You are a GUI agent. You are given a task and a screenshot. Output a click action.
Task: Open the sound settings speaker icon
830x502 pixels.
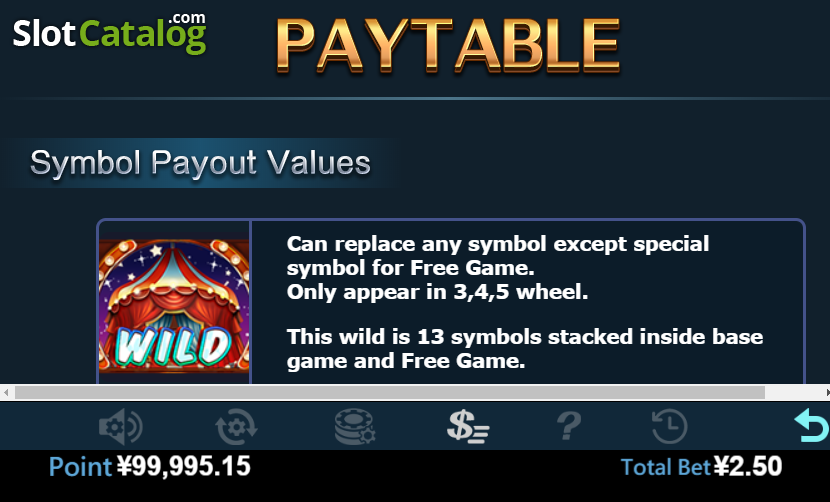coord(120,426)
